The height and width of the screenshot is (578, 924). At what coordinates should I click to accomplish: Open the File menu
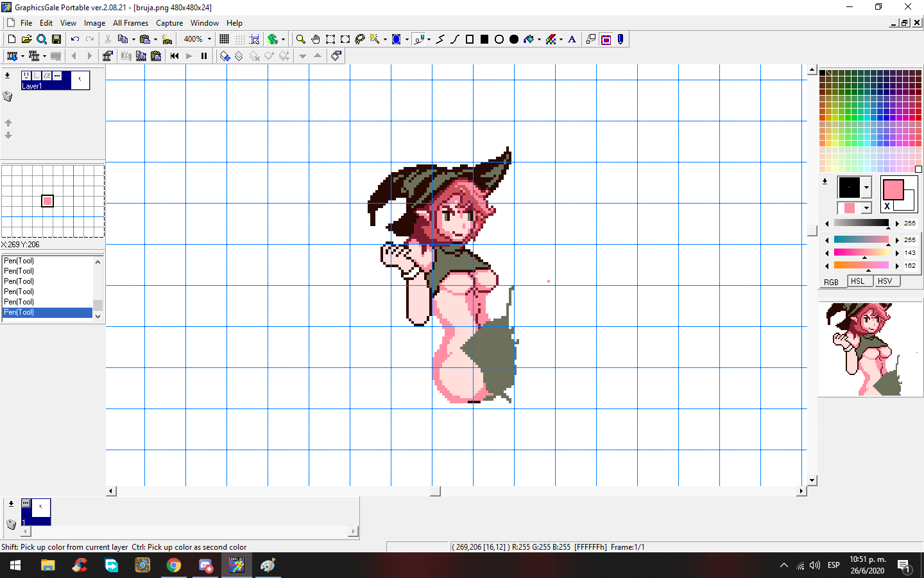[26, 22]
